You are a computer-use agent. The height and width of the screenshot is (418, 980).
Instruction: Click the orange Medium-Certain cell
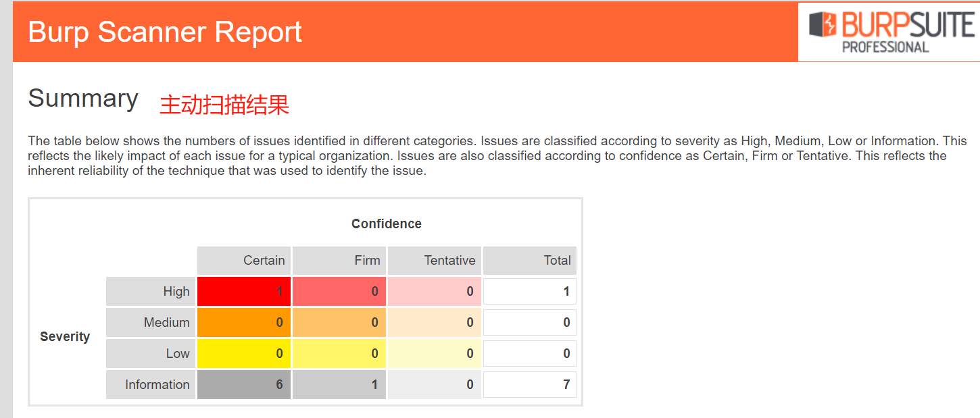click(x=244, y=323)
